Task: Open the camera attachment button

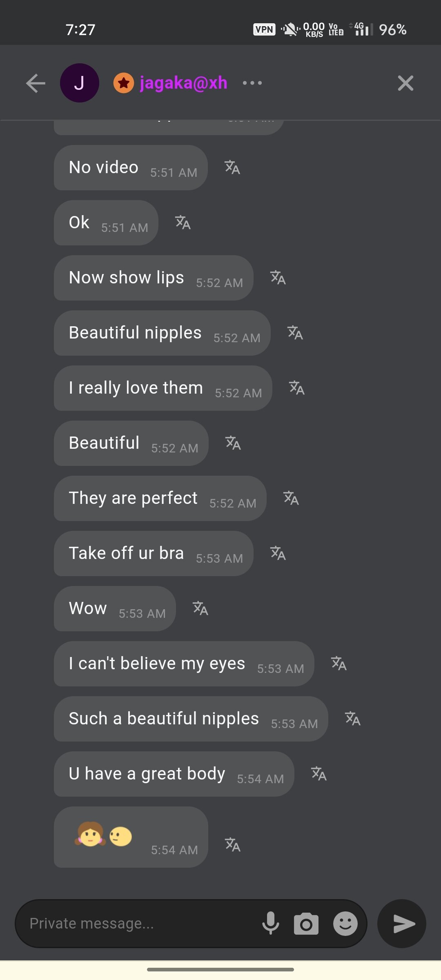Action: [306, 924]
